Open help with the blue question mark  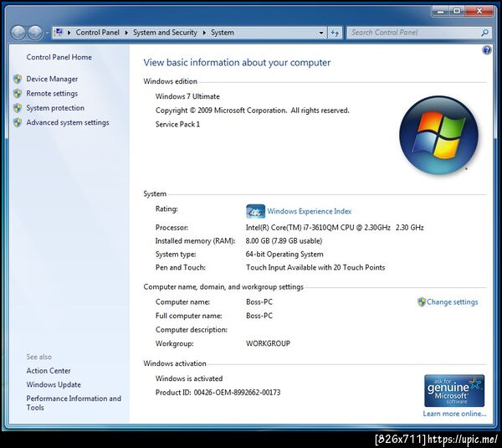click(486, 50)
